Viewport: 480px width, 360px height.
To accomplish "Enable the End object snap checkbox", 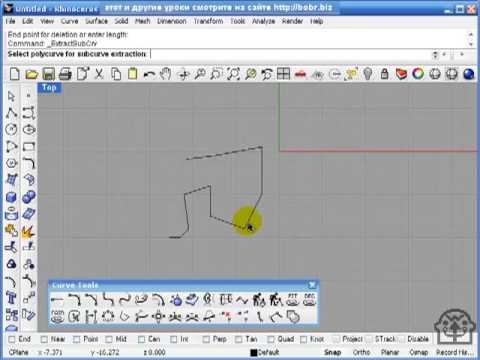I will [x=12, y=339].
